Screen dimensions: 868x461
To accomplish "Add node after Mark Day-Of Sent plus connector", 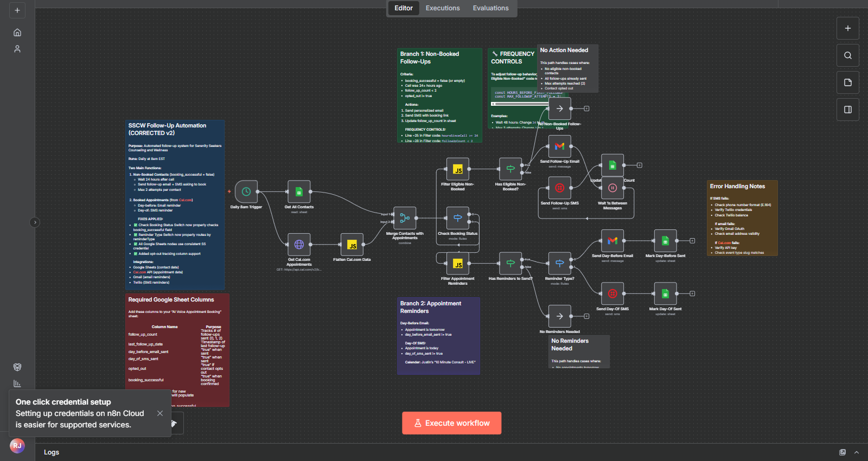I will tap(692, 293).
